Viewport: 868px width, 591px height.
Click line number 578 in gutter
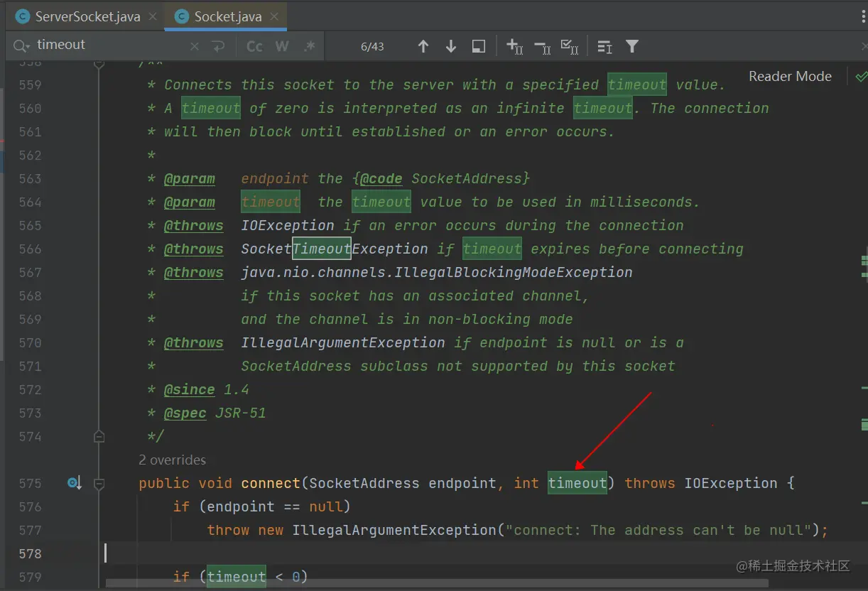coord(30,553)
